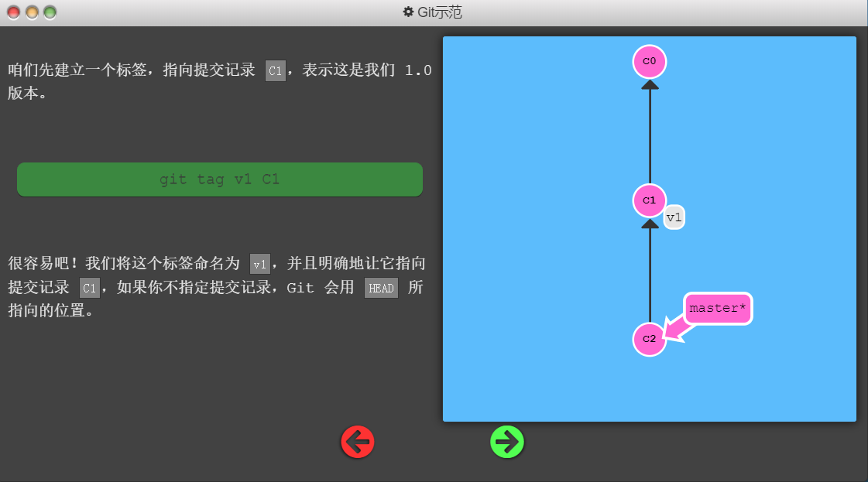Viewport: 868px width, 482px height.
Task: Click the arrow line connecting C1 to C0
Action: (650, 132)
